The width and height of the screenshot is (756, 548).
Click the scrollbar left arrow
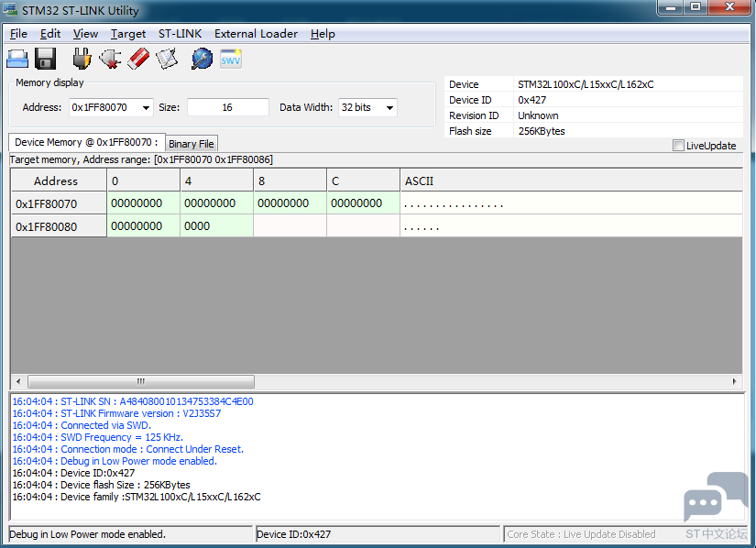(x=18, y=382)
